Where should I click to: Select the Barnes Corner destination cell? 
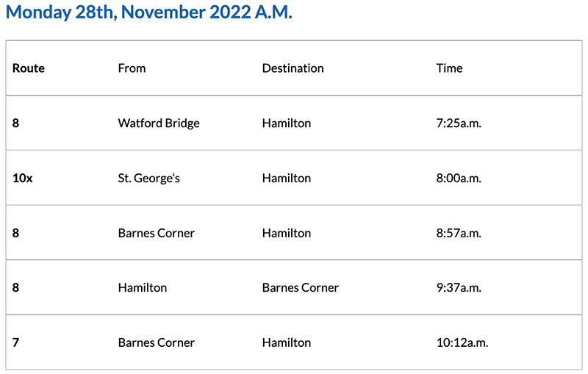click(301, 288)
